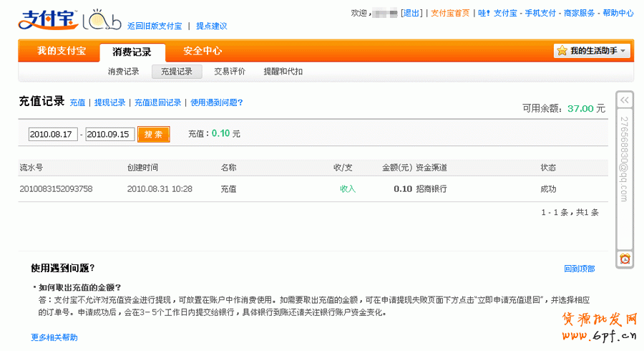Click the 创建时间 column header
The image size is (644, 351).
[142, 168]
